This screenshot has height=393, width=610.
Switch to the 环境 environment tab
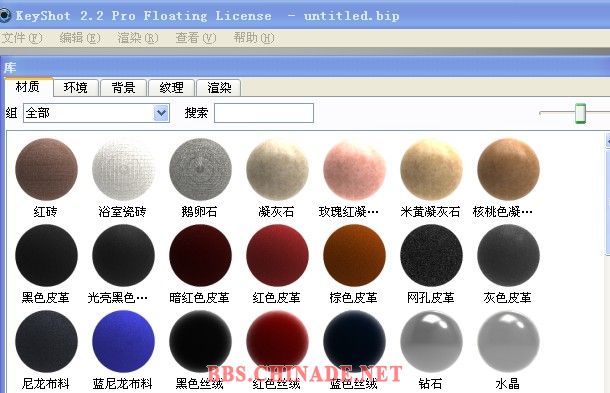pyautogui.click(x=76, y=88)
